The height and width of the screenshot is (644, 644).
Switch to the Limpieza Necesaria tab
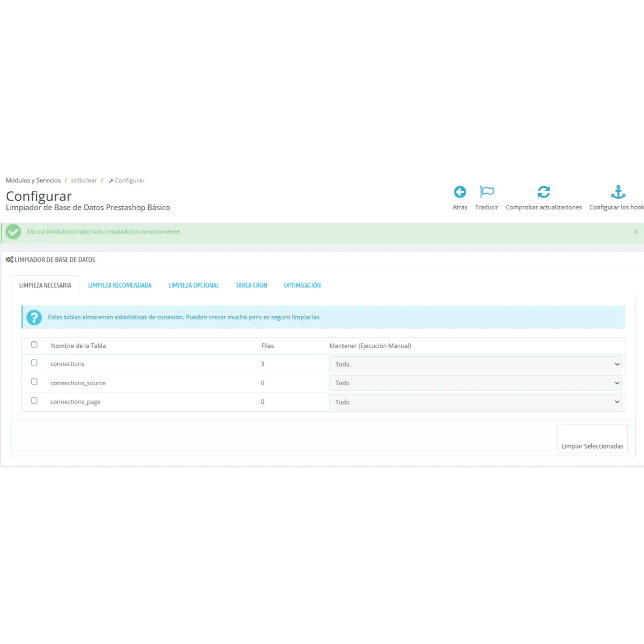pyautogui.click(x=45, y=286)
